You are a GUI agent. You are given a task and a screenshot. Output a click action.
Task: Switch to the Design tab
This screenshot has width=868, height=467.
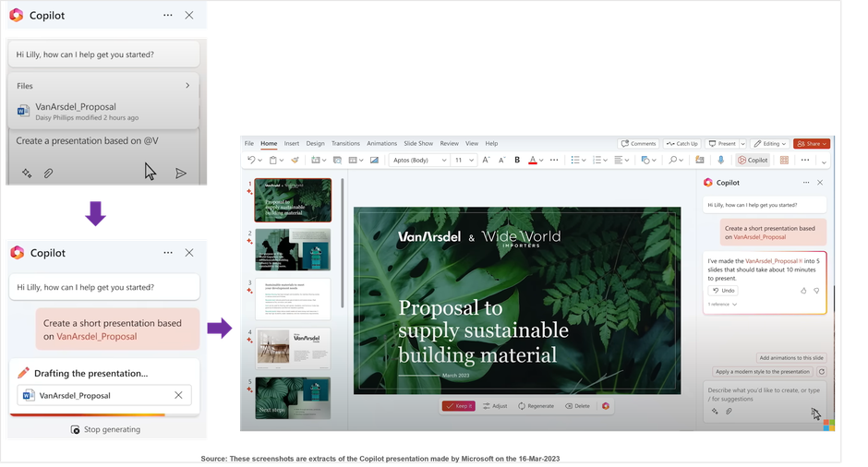pyautogui.click(x=316, y=143)
